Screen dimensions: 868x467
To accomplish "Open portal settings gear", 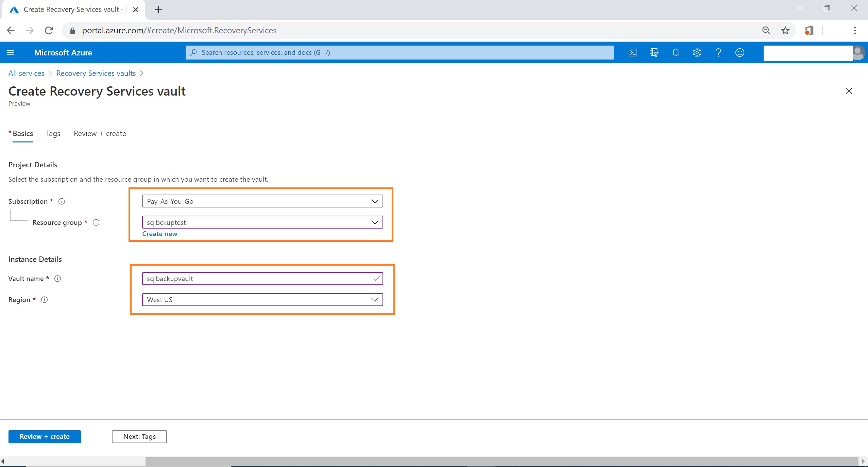I will [x=697, y=52].
